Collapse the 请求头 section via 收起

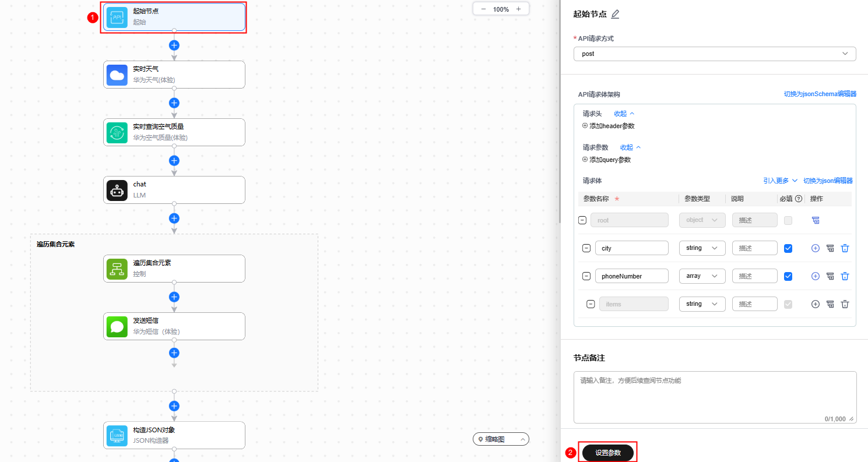624,114
